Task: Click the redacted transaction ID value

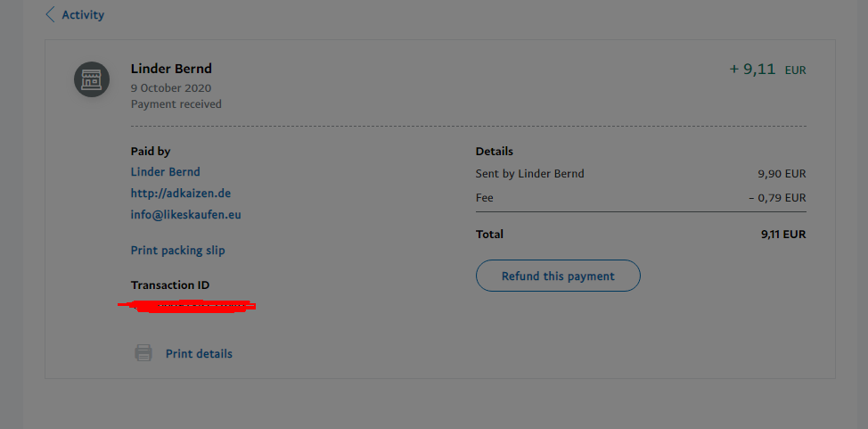Action: pos(187,307)
